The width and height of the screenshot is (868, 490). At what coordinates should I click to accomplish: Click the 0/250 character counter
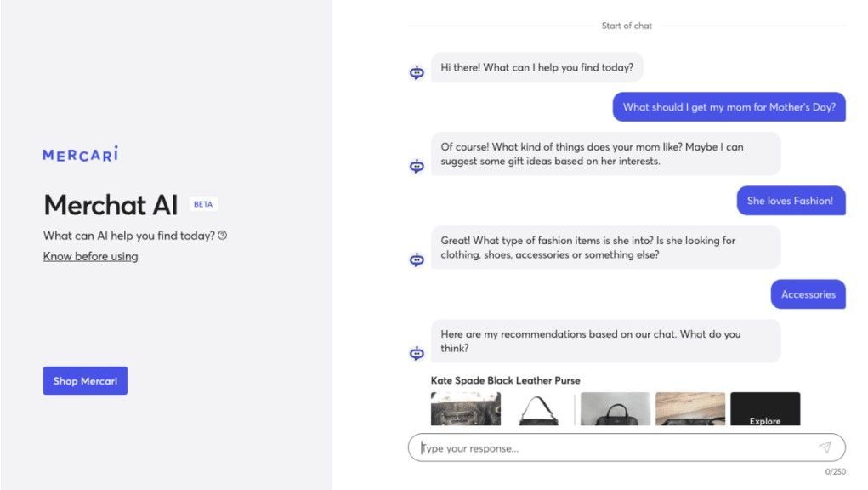point(836,472)
